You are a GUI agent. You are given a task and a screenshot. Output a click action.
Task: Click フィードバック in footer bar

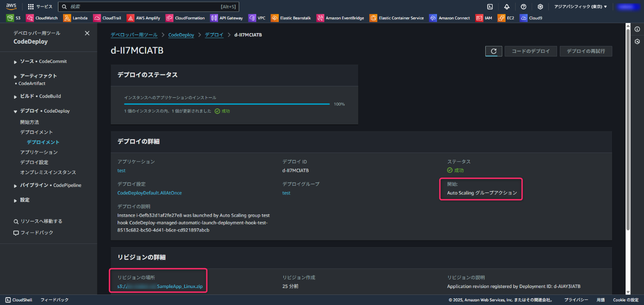pos(54,300)
